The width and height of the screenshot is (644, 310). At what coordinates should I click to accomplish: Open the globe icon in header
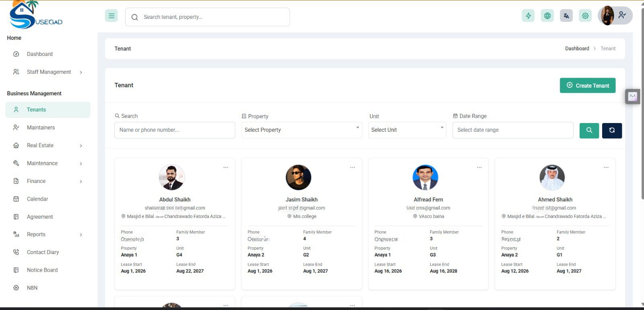[x=547, y=16]
